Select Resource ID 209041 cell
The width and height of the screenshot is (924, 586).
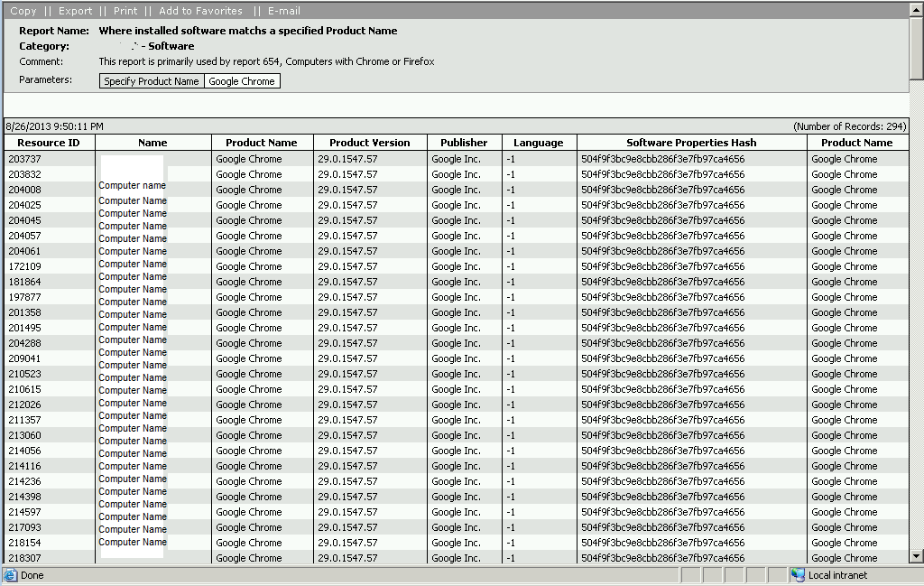(x=50, y=358)
